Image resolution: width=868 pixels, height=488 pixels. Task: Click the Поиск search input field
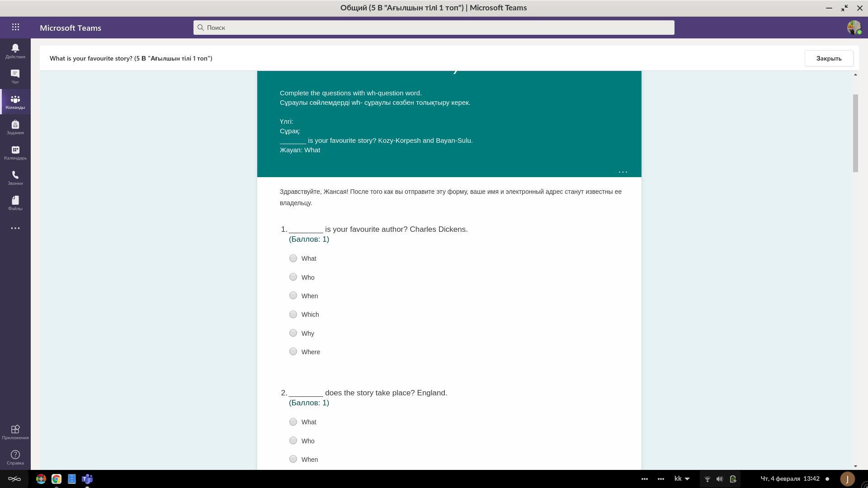(434, 28)
